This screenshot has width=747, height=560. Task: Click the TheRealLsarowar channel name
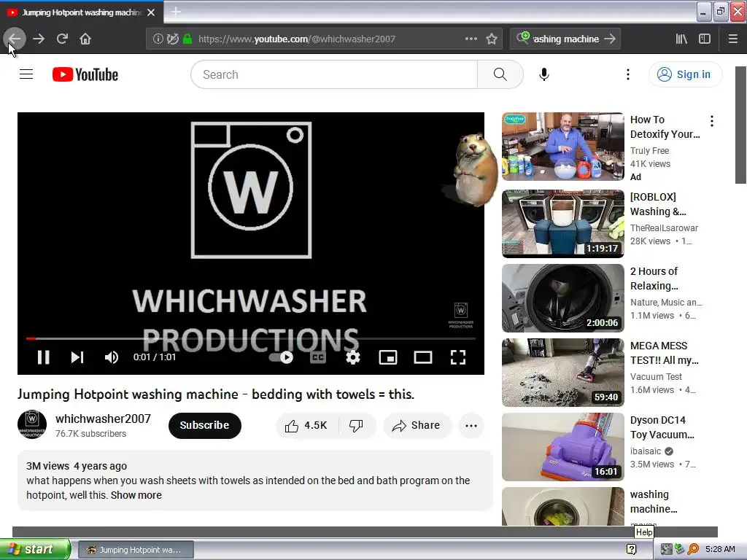pyautogui.click(x=664, y=227)
